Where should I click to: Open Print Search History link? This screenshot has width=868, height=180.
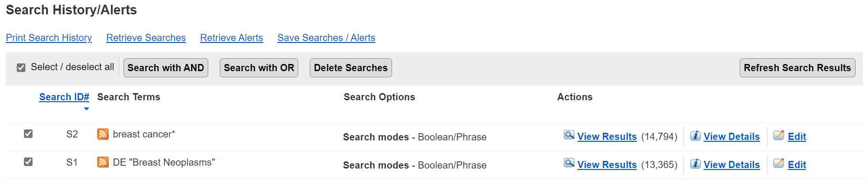click(x=49, y=38)
